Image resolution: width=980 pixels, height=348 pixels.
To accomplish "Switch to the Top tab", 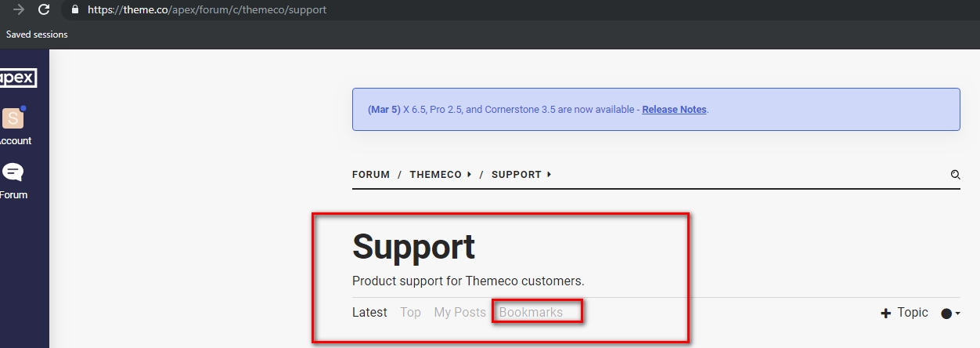I will [x=410, y=312].
